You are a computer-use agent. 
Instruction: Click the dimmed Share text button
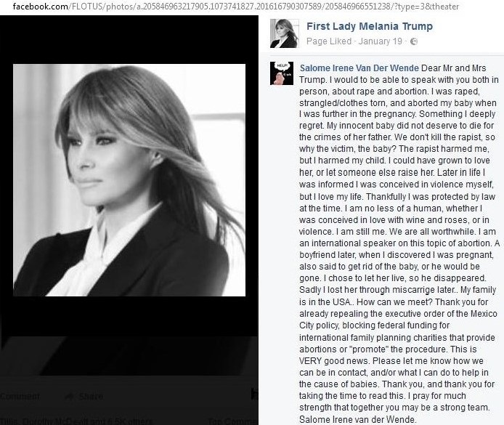[92, 397]
